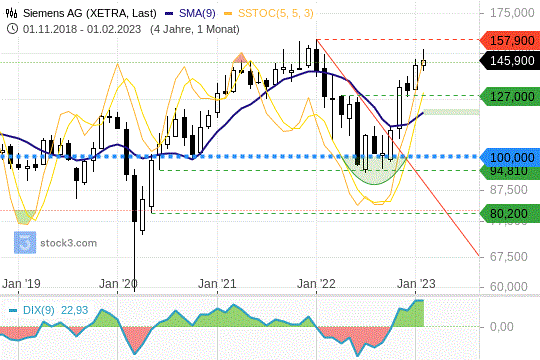This screenshot has height=360, width=540.
Task: Select the Siemens AG (XETRA, Last) title
Action: [x=90, y=13]
